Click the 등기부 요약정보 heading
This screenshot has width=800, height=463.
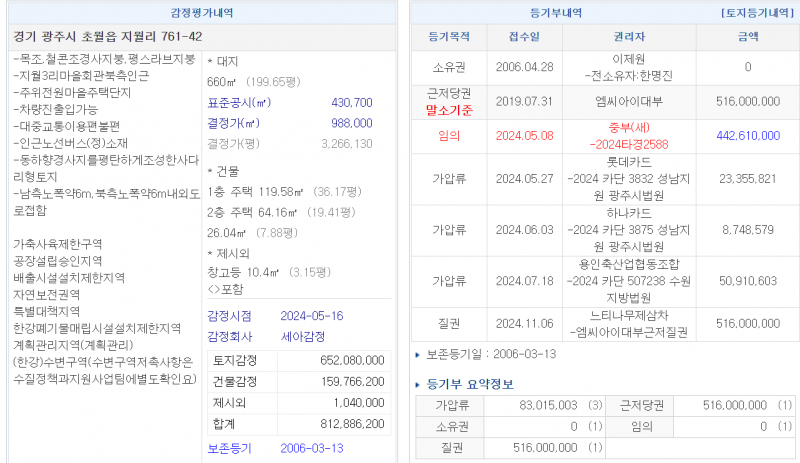point(470,384)
